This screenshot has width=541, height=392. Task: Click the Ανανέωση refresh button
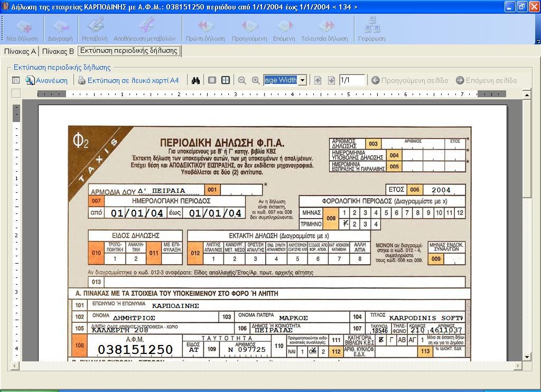[47, 80]
